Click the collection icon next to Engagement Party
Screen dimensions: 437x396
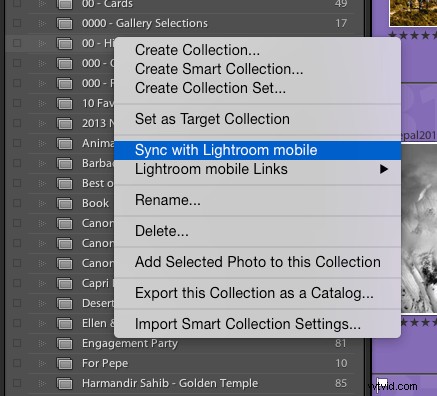tap(64, 344)
